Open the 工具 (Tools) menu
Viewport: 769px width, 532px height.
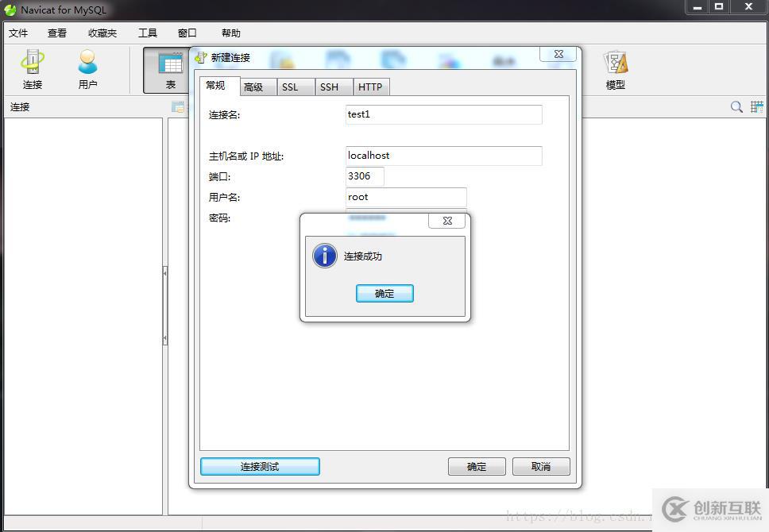[147, 33]
